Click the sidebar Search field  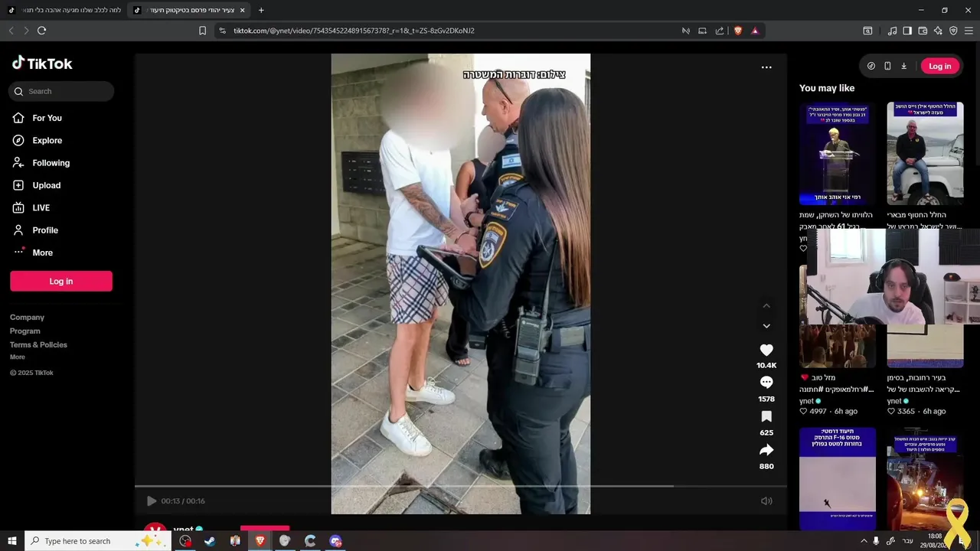coord(61,91)
